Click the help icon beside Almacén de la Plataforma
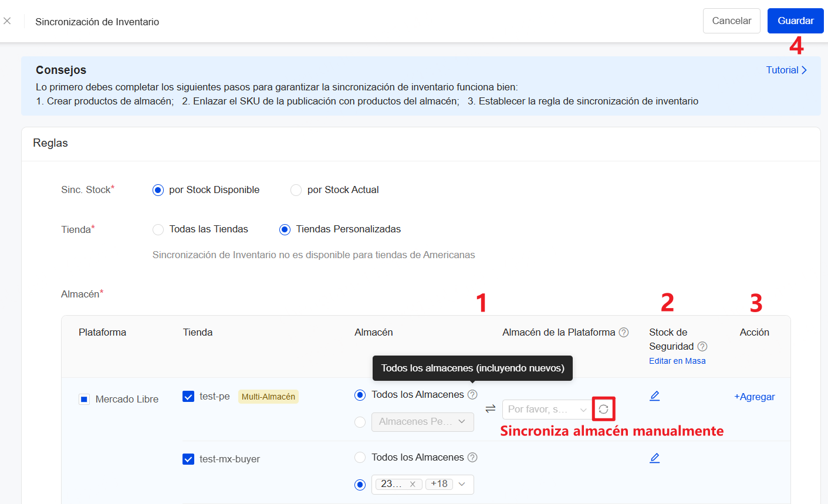 (x=624, y=332)
